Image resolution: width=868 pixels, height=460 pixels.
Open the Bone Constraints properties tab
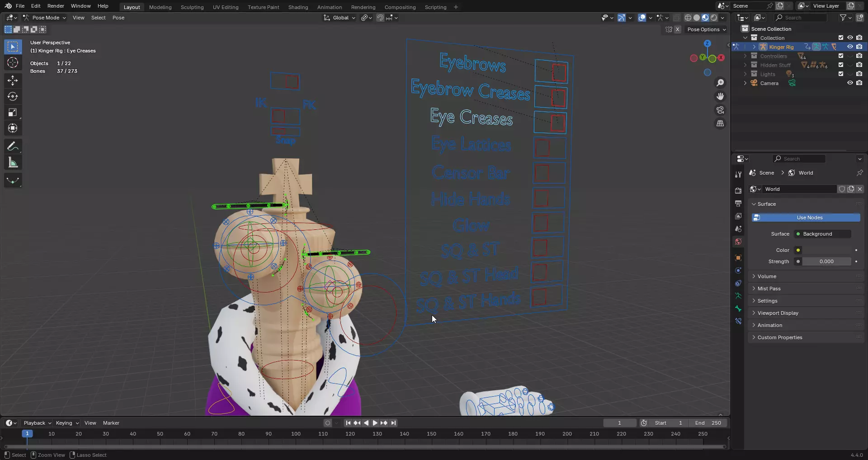click(x=738, y=321)
